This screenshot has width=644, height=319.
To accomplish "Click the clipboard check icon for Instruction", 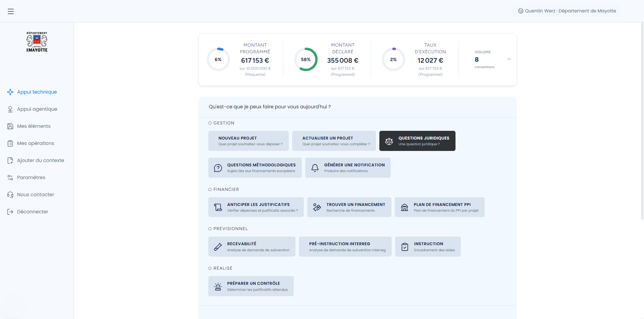I will 405,247.
